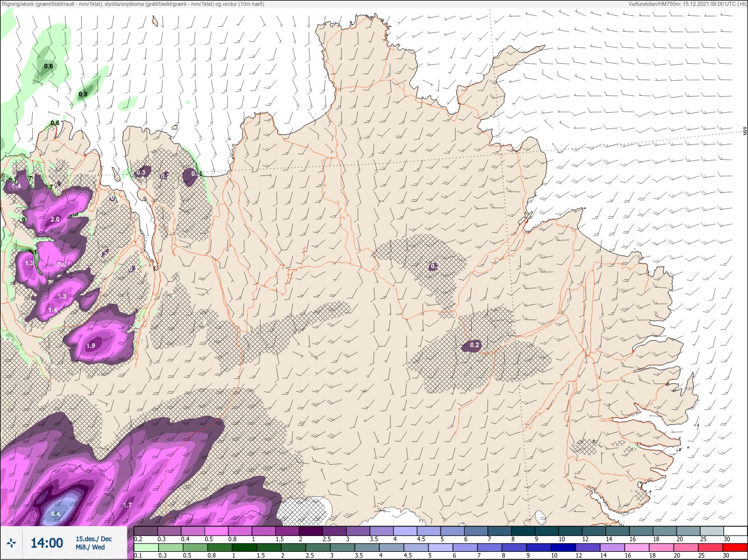Click the 6.4 precipitation maximum label
The height and width of the screenshot is (560, 748).
point(56,514)
